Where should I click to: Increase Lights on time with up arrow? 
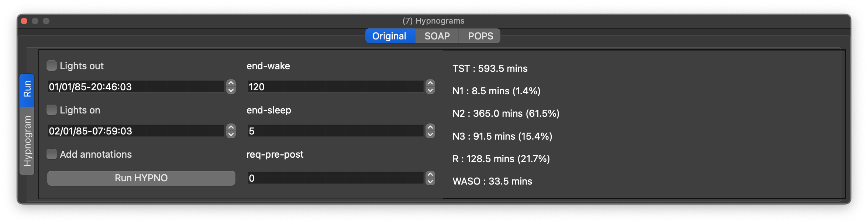coord(231,127)
